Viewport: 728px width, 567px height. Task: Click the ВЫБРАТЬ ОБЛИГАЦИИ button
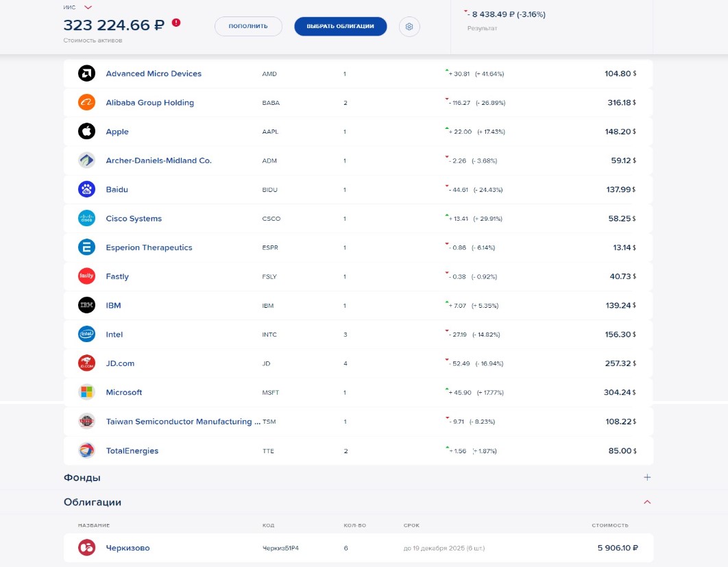[x=340, y=27]
